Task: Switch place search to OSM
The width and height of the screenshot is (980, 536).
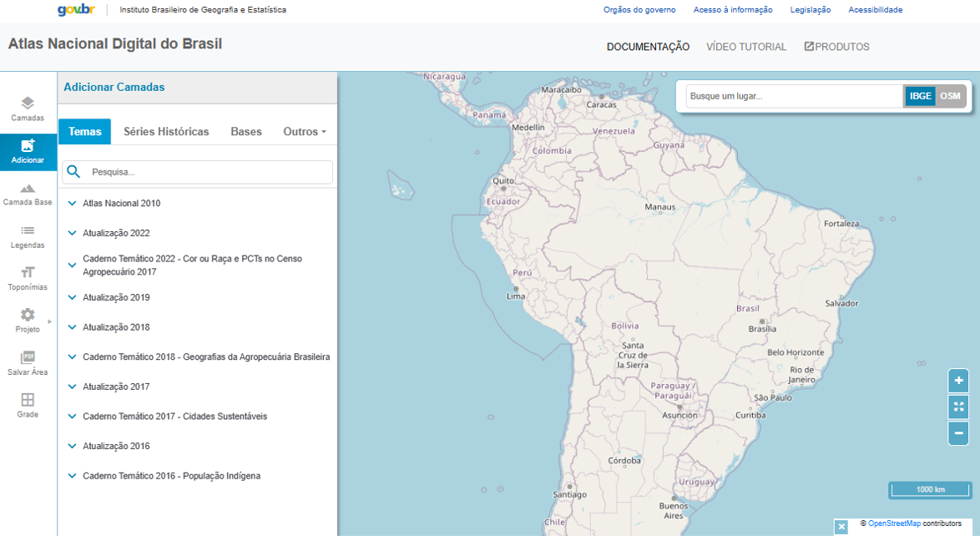Action: click(950, 96)
